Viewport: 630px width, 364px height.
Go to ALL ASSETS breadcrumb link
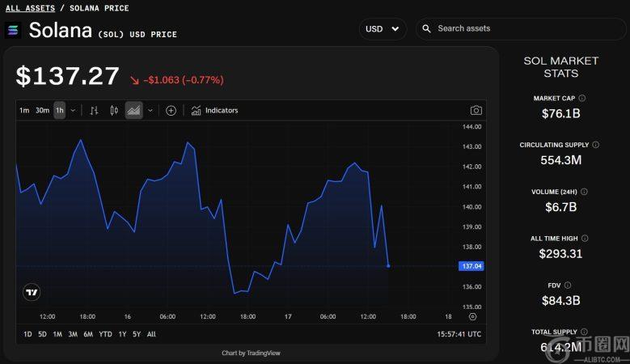[31, 8]
